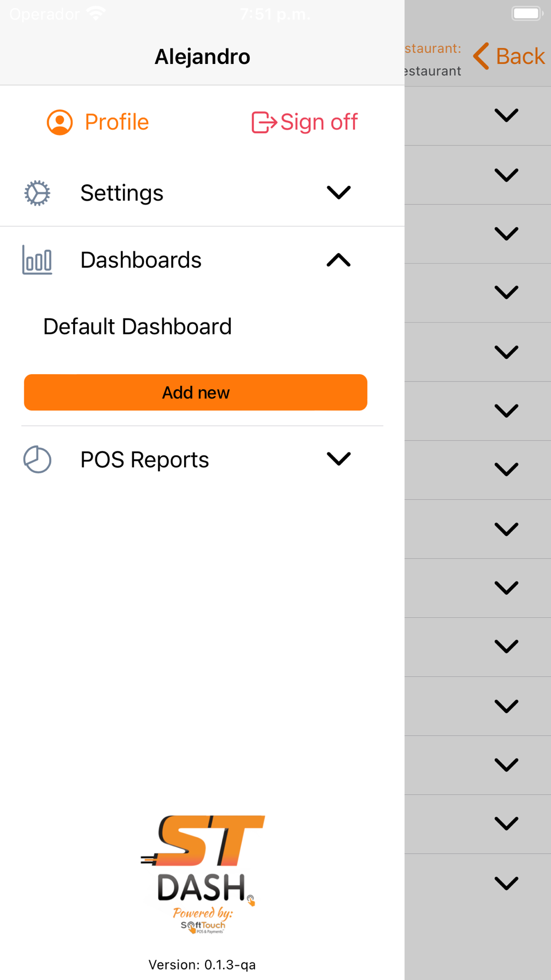Collapse the Dashboards section chevron
This screenshot has height=980, width=551.
point(338,260)
